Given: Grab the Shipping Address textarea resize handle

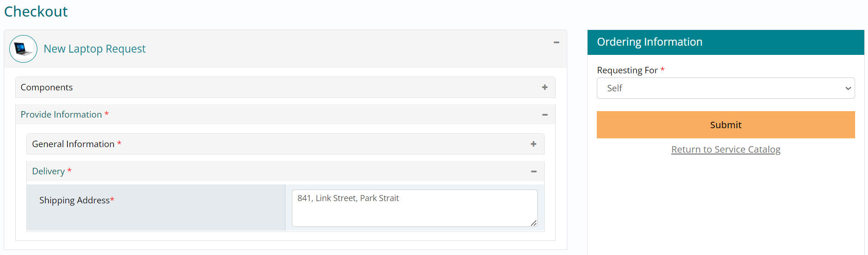Looking at the screenshot, I should point(534,223).
